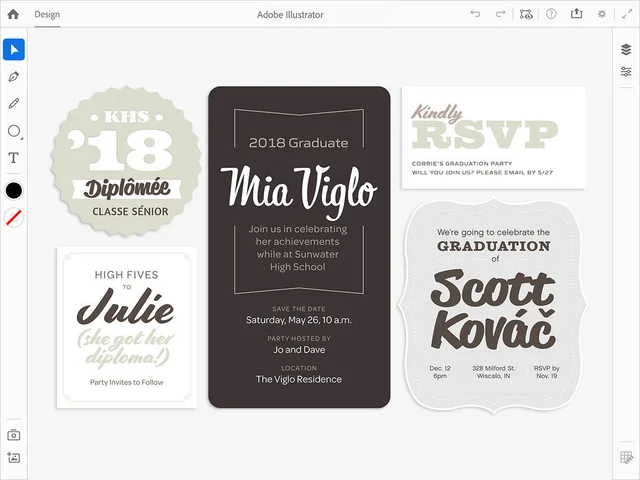Choose the Type tool
The width and height of the screenshot is (640, 480).
(x=14, y=158)
